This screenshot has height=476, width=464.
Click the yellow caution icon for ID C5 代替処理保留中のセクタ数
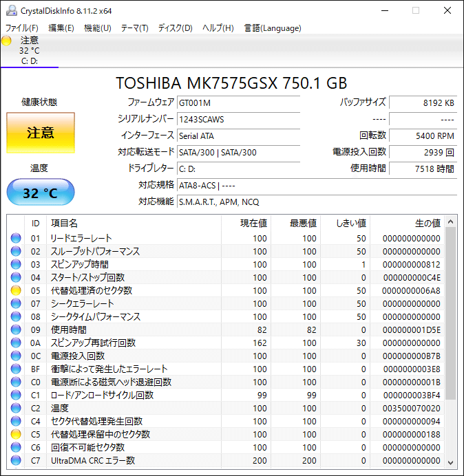pos(16,434)
